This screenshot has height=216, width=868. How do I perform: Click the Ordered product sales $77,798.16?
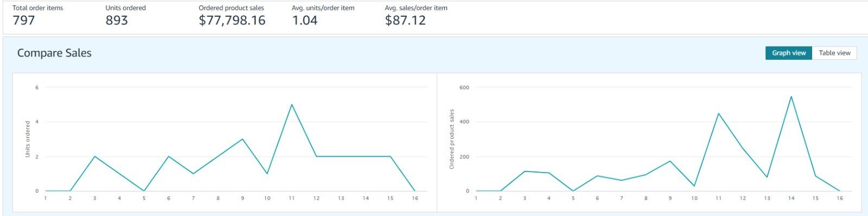coord(232,21)
